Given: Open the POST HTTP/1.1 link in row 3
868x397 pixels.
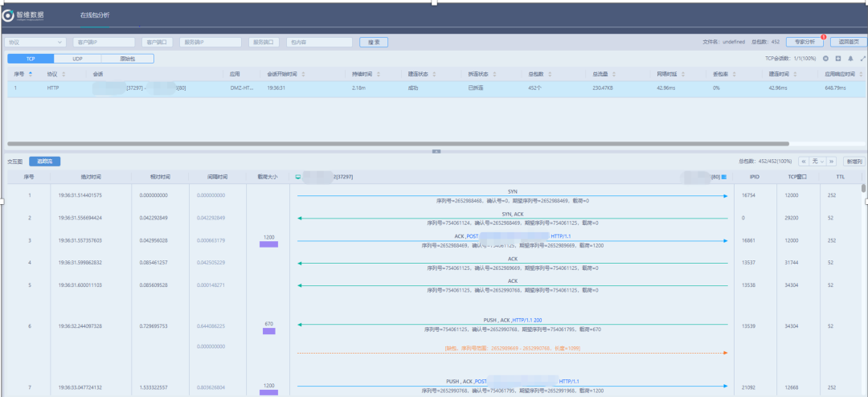Looking at the screenshot, I should point(518,236).
